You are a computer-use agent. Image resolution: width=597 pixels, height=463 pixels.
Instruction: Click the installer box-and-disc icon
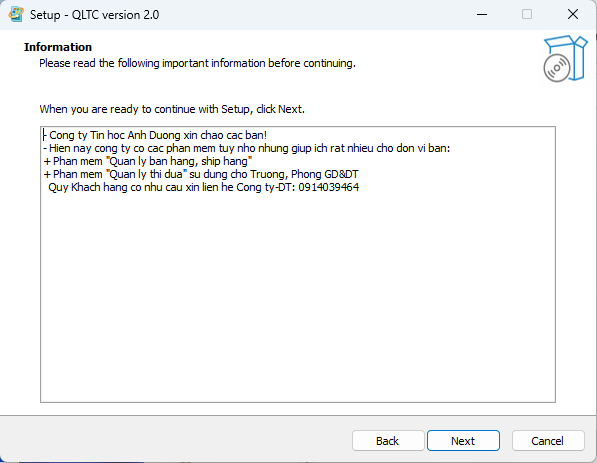565,59
